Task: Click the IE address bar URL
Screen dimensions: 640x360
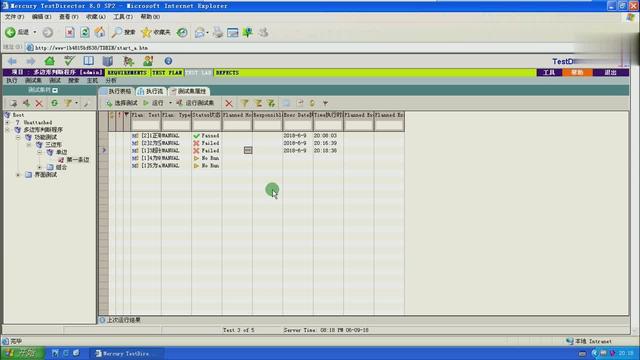Action: [x=91, y=48]
